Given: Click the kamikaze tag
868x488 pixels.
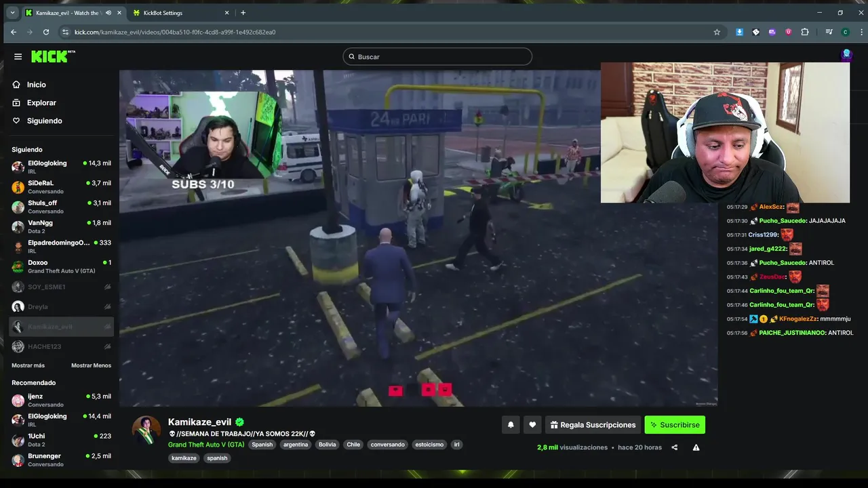Looking at the screenshot, I should click(x=184, y=458).
